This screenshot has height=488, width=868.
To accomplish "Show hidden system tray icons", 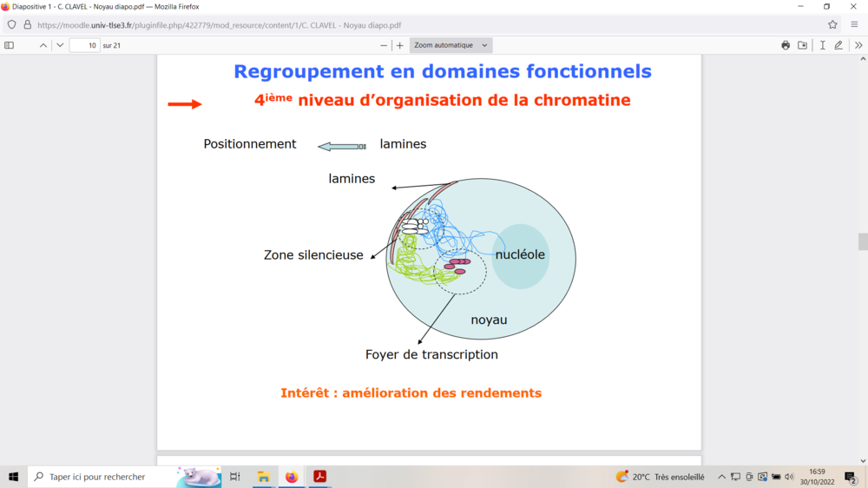I will (721, 477).
